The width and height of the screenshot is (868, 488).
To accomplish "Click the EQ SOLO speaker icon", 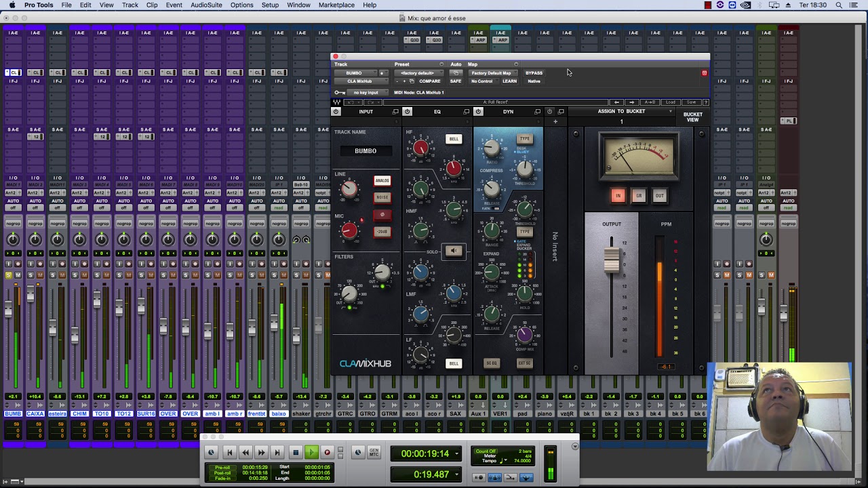I will coord(454,251).
